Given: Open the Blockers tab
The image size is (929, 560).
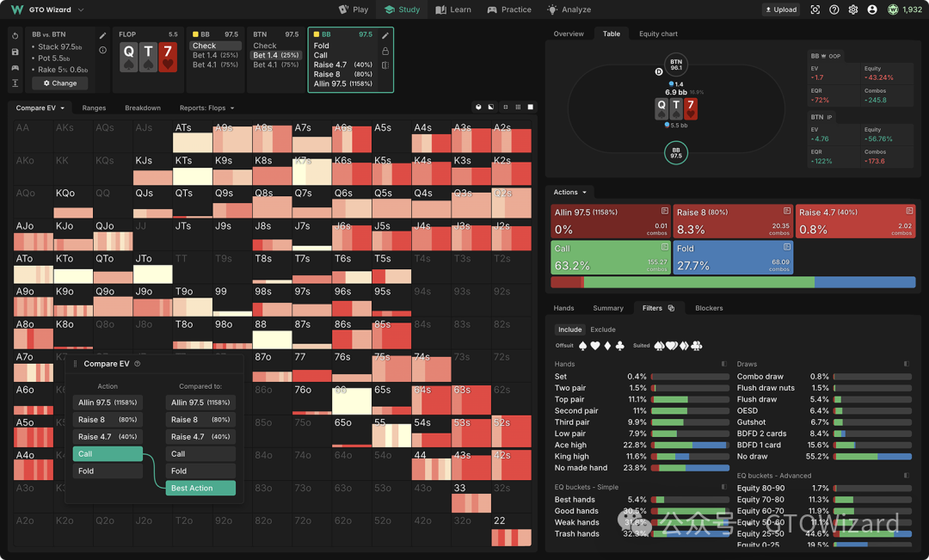Looking at the screenshot, I should (x=709, y=308).
